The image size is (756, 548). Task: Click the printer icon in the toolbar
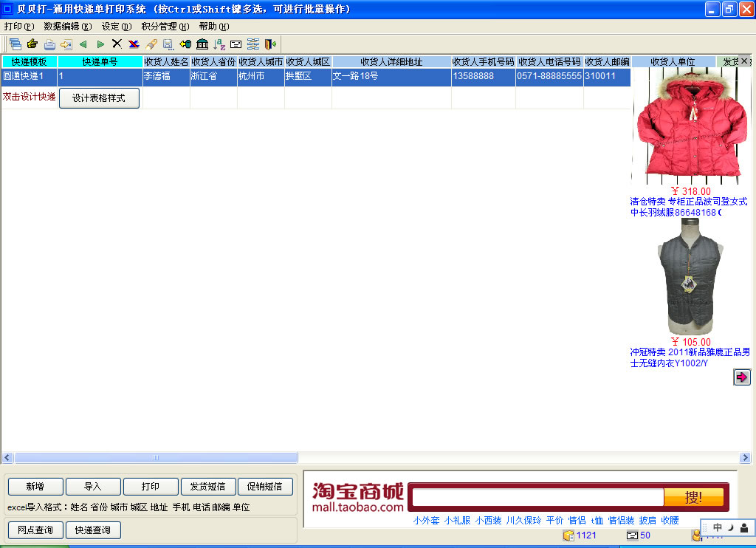(x=49, y=44)
